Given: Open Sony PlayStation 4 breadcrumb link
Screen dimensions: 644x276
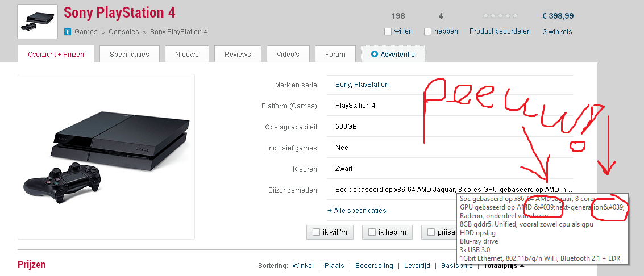Looking at the screenshot, I should tap(178, 32).
